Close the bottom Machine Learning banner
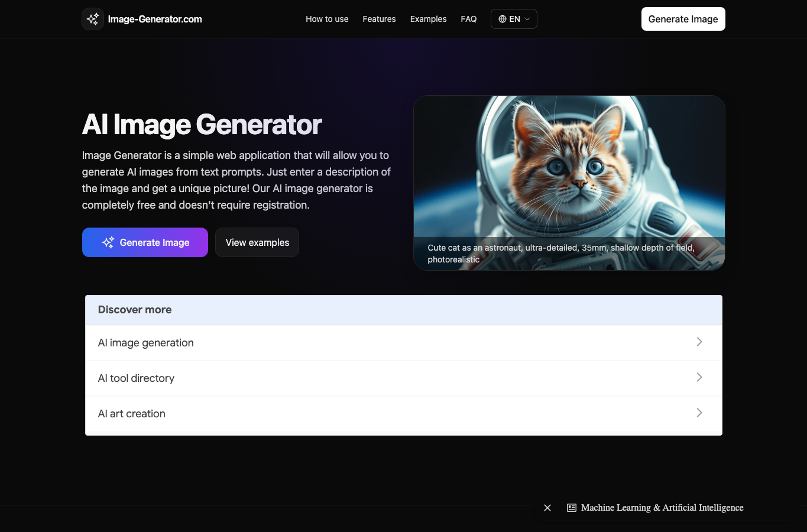The image size is (807, 532). (x=547, y=508)
